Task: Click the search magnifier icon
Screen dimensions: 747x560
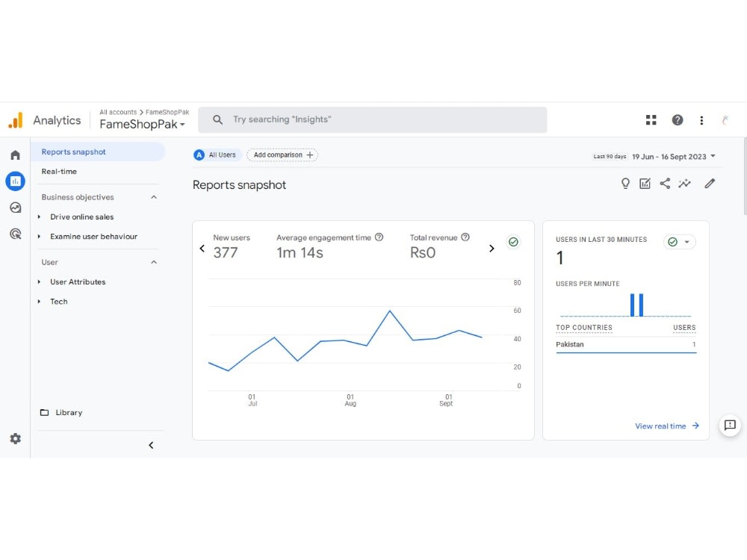Action: pyautogui.click(x=217, y=119)
